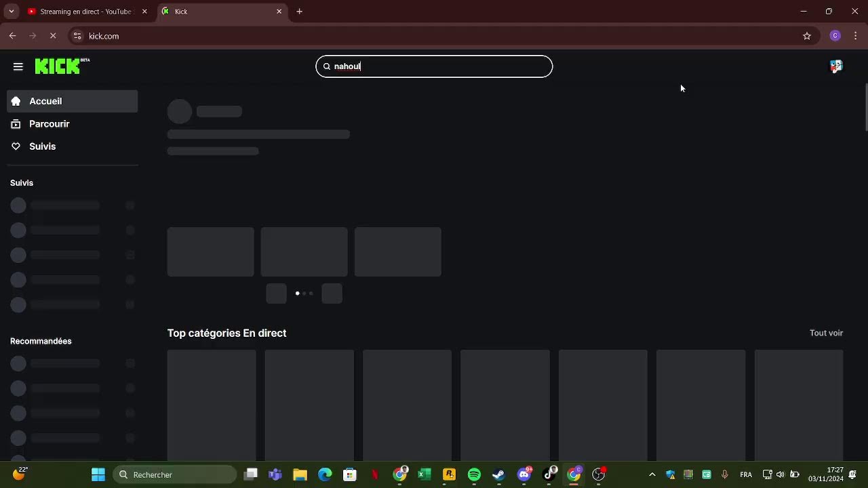Open the hamburger sidebar menu
This screenshot has width=868, height=488.
tap(18, 66)
